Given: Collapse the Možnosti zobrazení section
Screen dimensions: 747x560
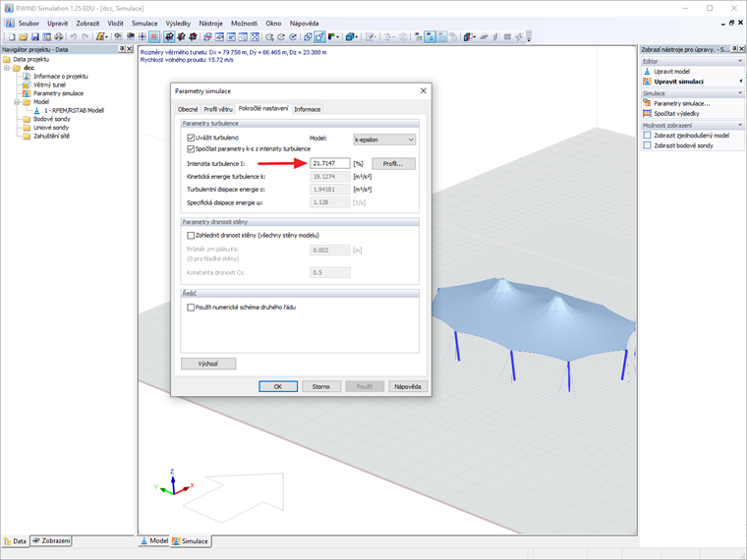Looking at the screenshot, I should tap(740, 125).
